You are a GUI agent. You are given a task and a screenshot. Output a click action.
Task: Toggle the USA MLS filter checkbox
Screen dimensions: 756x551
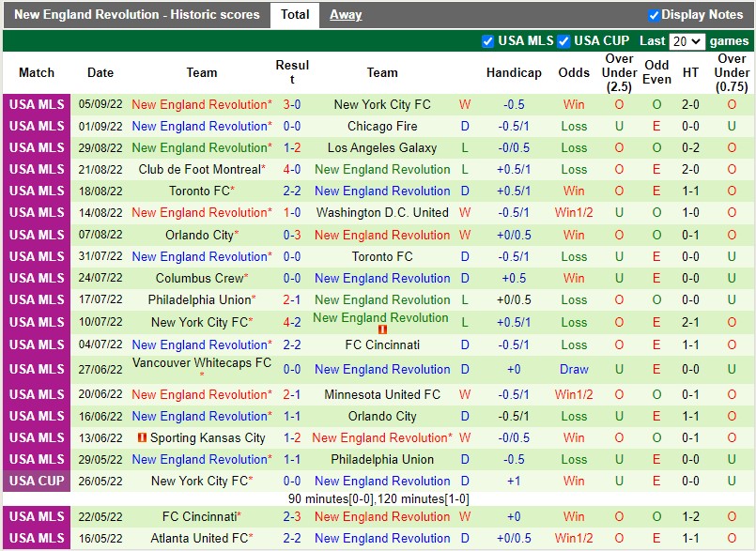click(x=487, y=40)
